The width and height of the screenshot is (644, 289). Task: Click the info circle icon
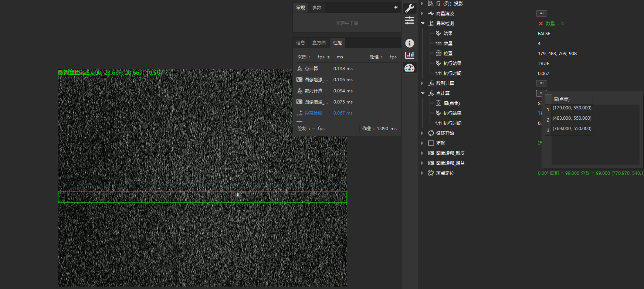[x=409, y=43]
